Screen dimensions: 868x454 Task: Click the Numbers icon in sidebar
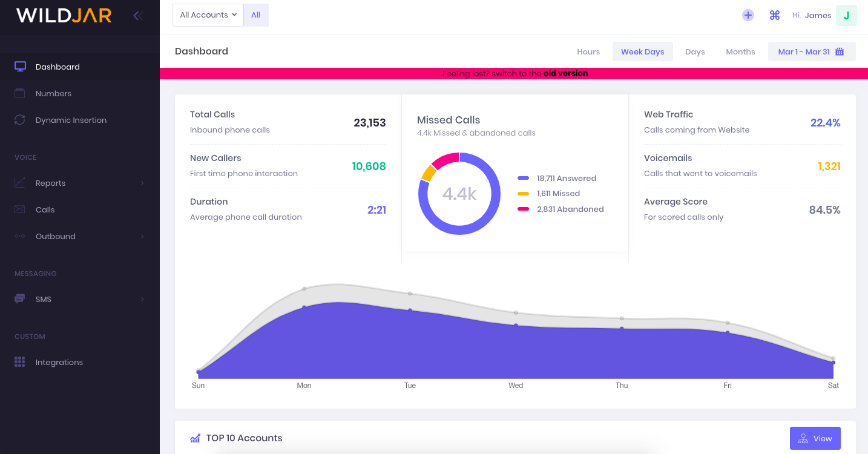[20, 93]
